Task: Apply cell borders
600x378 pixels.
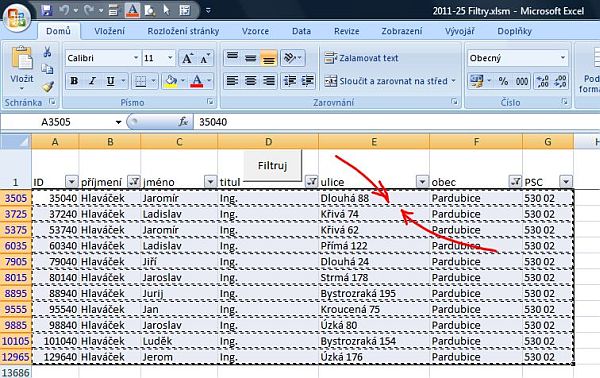Action: coord(140,81)
